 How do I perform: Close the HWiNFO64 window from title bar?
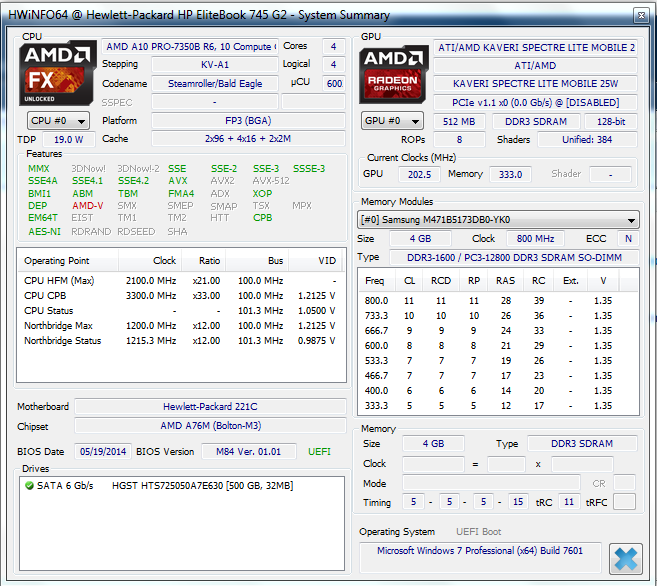coord(638,13)
